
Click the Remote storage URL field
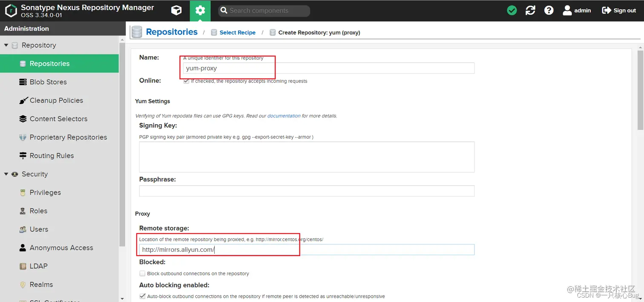click(307, 250)
